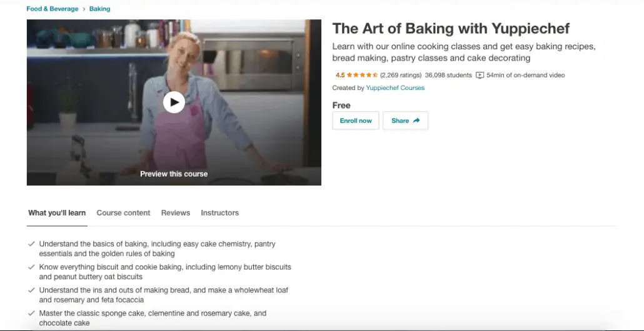Click the Share button

(x=405, y=121)
